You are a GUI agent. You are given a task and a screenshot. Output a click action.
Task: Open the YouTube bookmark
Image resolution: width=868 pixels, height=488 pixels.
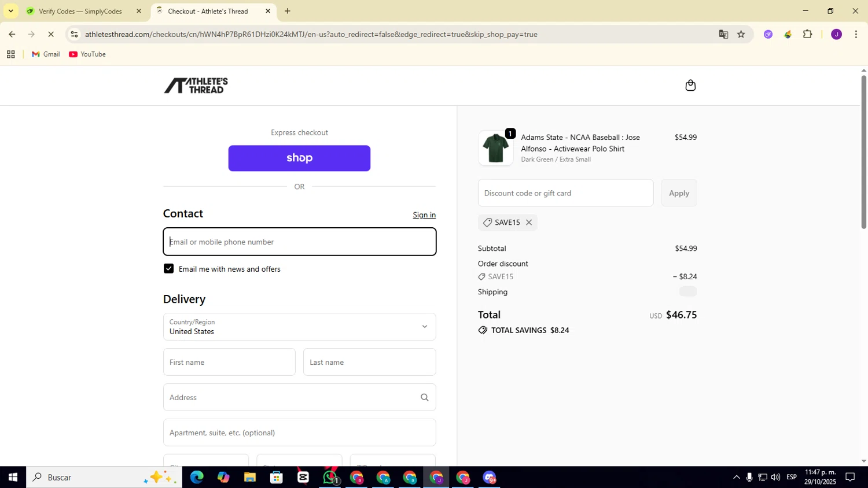(x=87, y=54)
